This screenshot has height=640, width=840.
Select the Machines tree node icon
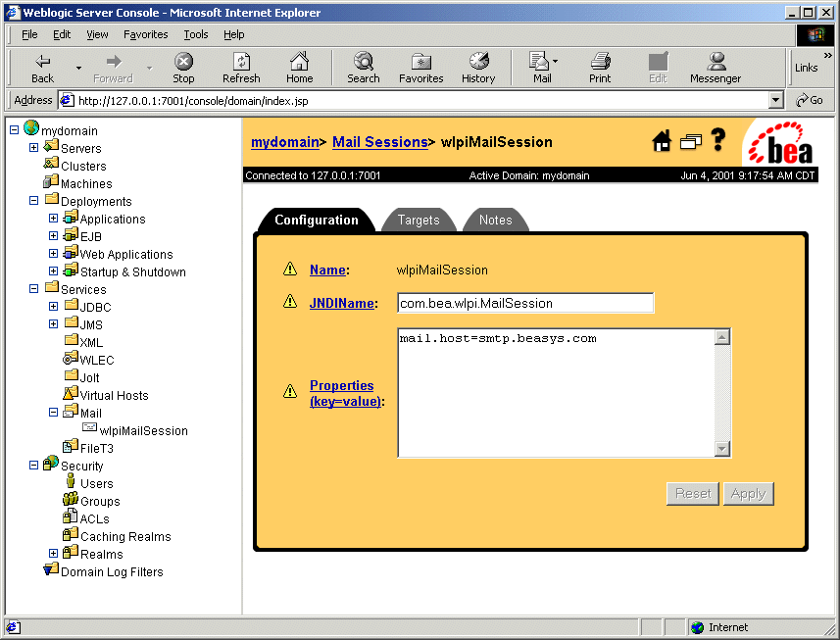(x=51, y=181)
